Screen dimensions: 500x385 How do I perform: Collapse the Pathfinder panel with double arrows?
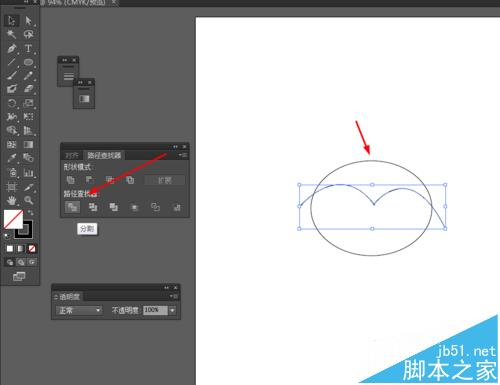click(175, 147)
